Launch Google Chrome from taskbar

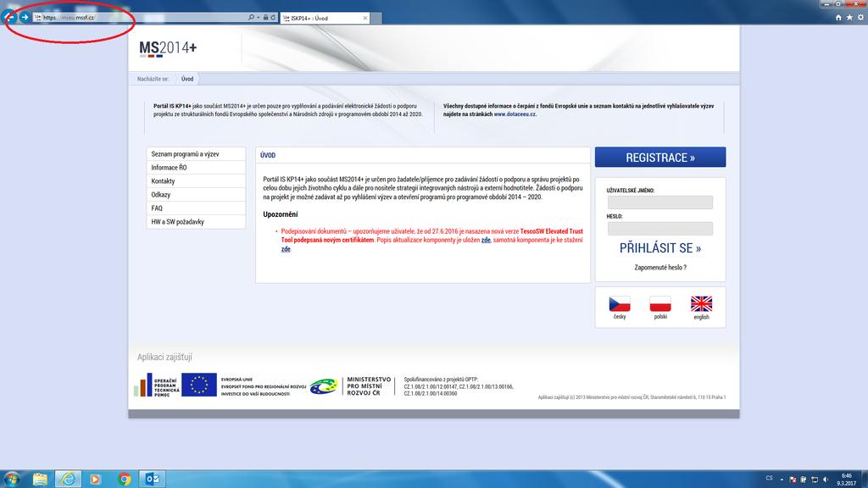tap(125, 480)
